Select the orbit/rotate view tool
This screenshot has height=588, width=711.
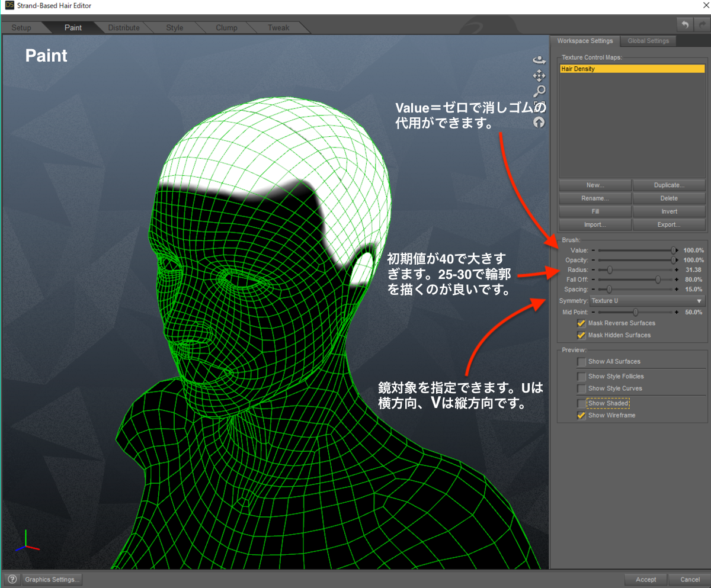tap(539, 59)
